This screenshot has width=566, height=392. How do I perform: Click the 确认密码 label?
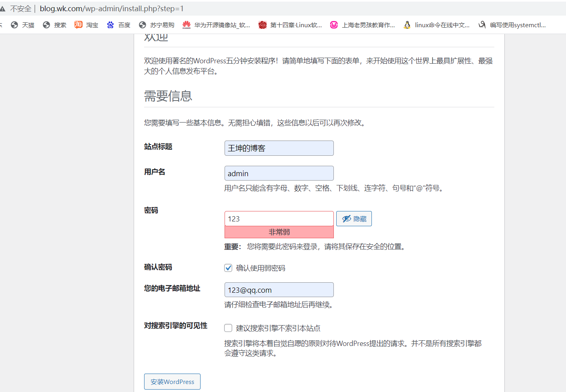pyautogui.click(x=158, y=267)
